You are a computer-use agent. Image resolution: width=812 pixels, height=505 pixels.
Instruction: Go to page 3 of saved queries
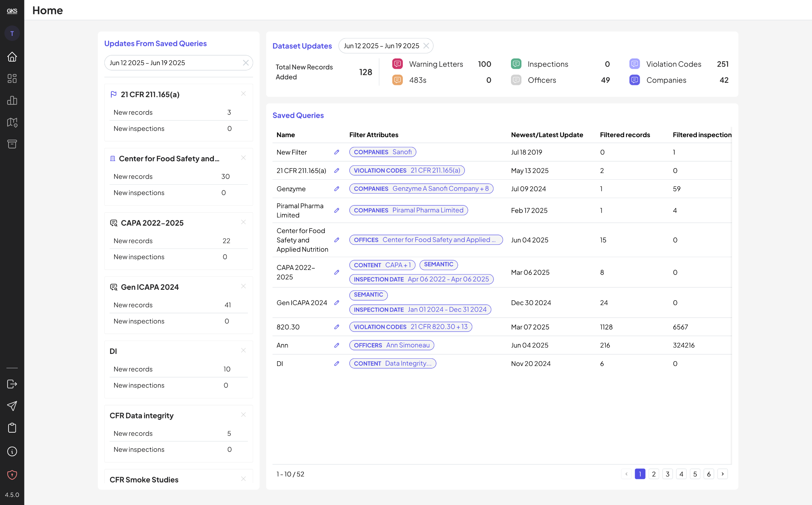coord(667,474)
